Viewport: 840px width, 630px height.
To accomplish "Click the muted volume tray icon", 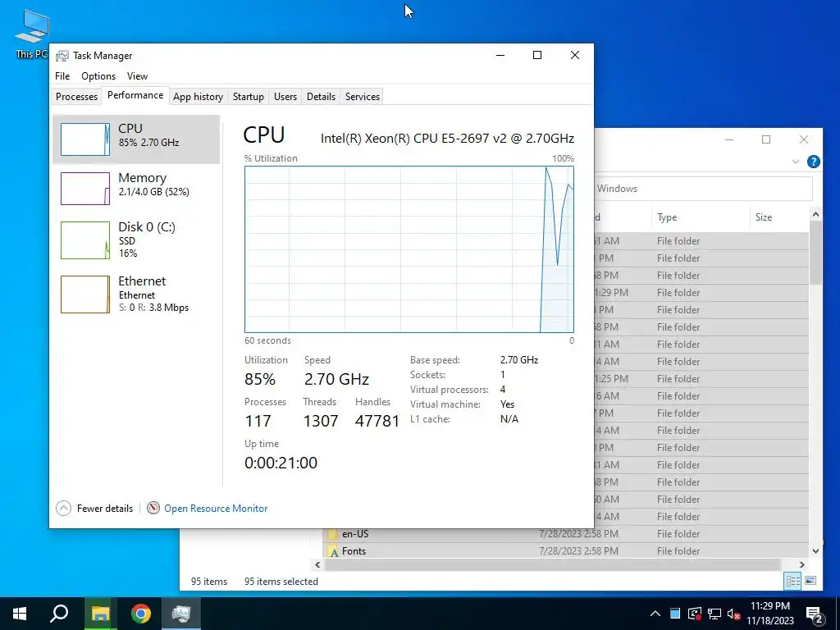I will (733, 614).
